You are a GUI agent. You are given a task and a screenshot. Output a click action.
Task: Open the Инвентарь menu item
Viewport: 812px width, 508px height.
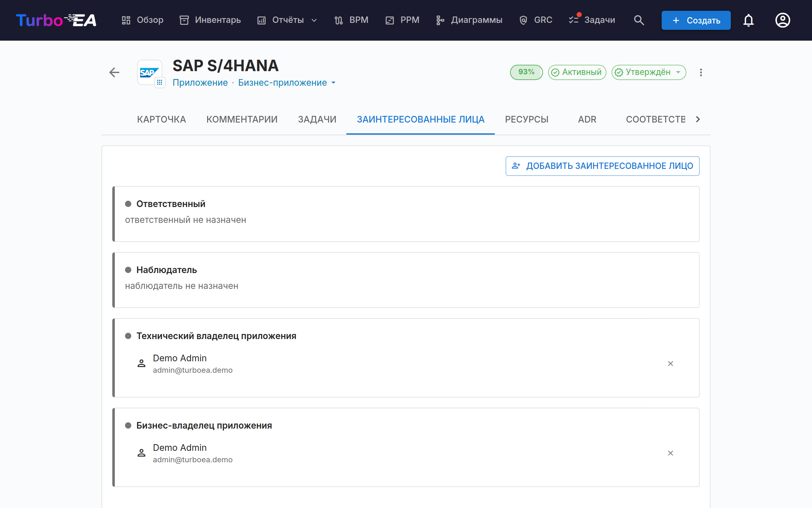click(210, 20)
